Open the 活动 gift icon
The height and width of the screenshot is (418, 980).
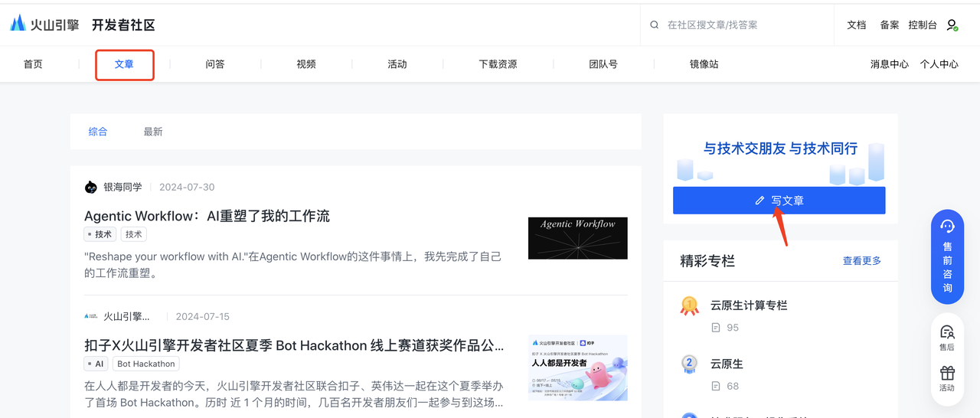pyautogui.click(x=947, y=374)
